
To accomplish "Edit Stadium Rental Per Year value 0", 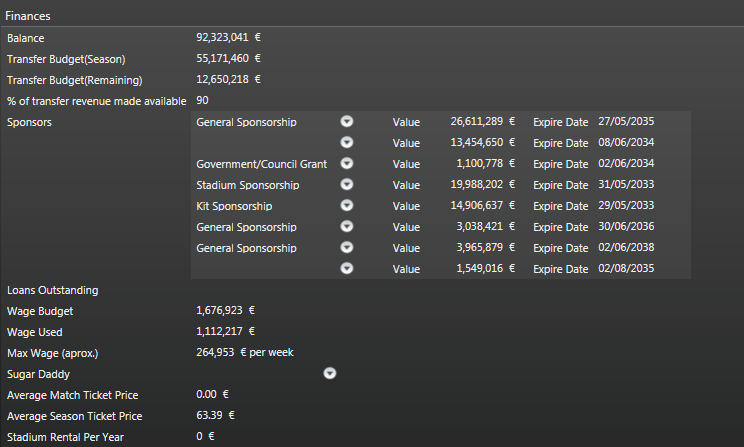I will [x=199, y=436].
